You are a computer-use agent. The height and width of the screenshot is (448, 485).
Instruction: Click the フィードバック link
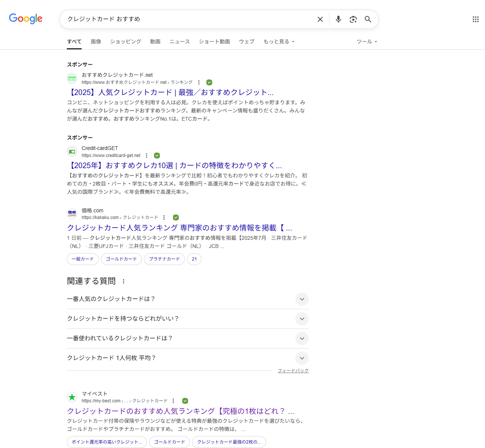(293, 371)
